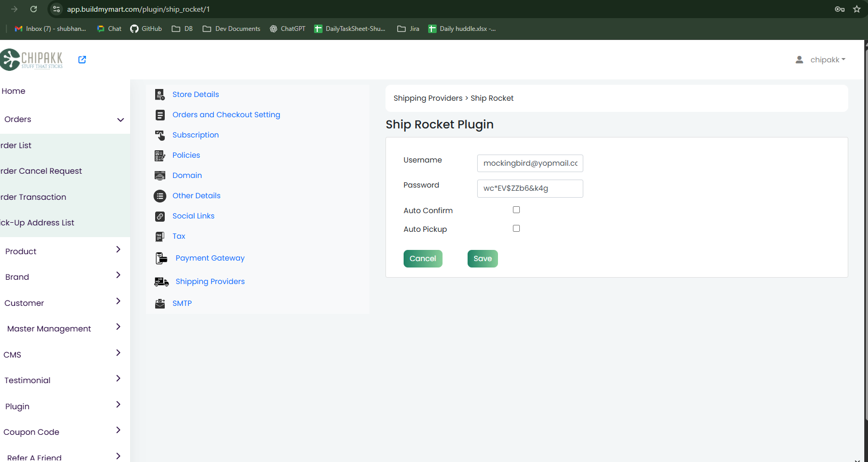This screenshot has height=462, width=868.
Task: Click the user profile avatar icon
Action: (x=799, y=60)
